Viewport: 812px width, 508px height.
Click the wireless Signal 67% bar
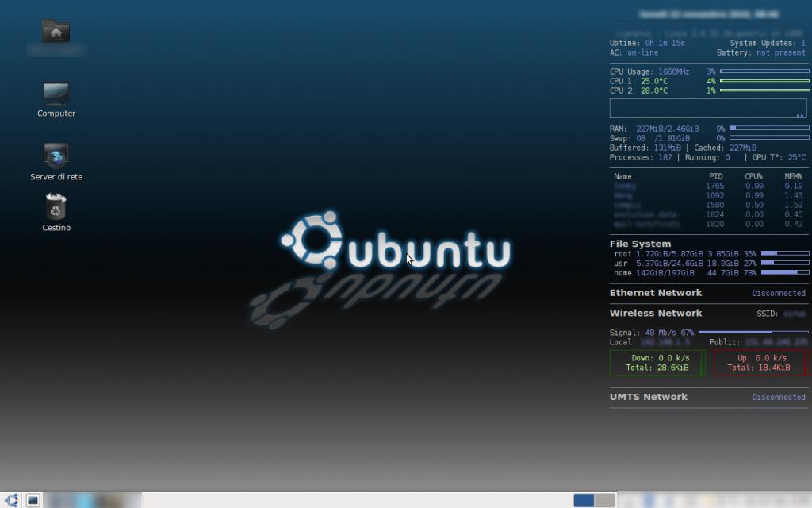[753, 333]
